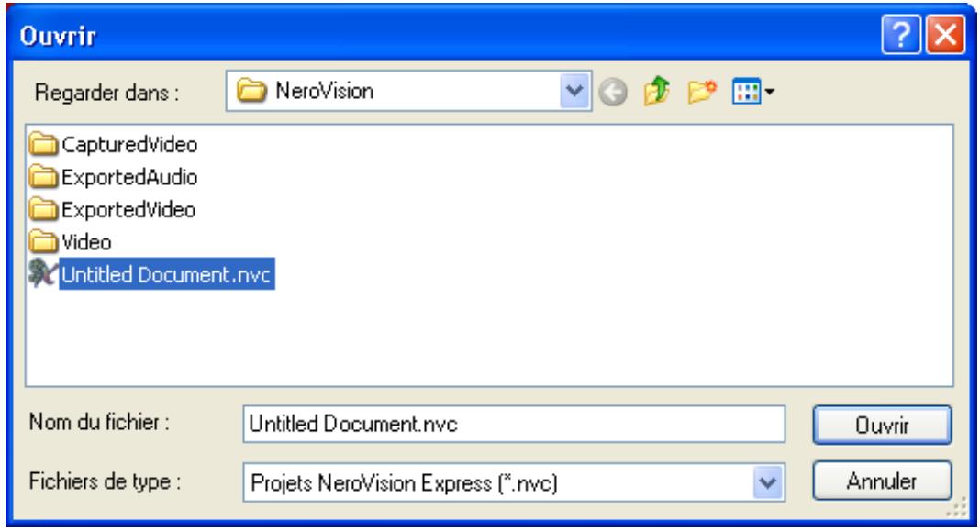Click the ExportedVideo folder icon
980x531 pixels.
tap(43, 209)
